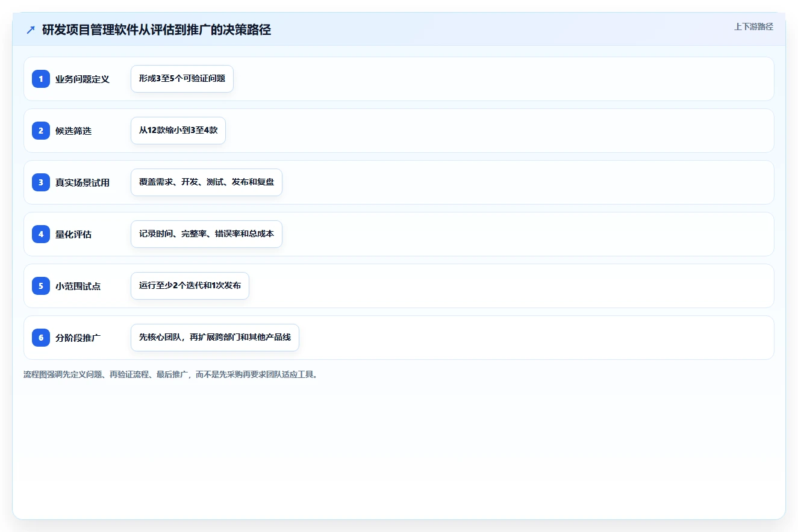Select step number 3 badge
Viewport: 798px width, 532px height.
click(41, 182)
